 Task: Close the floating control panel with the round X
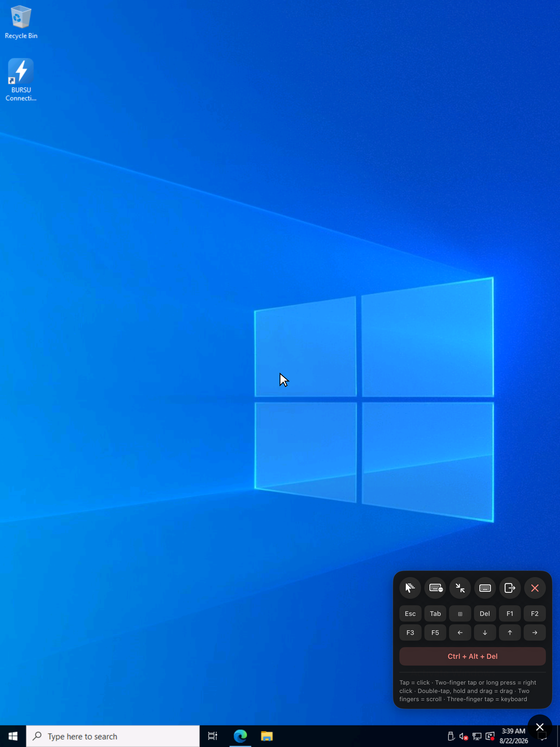click(x=540, y=727)
